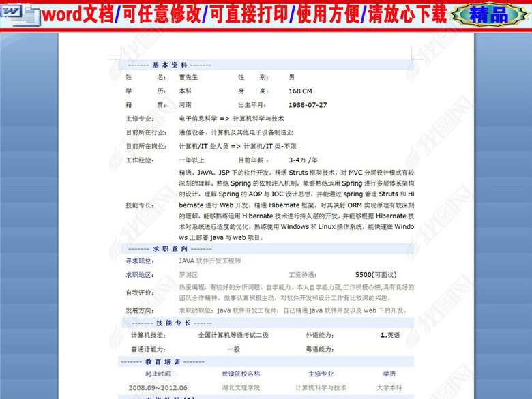Click the '计算机技能:' label
Image resolution: width=532 pixels, height=399 pixels.
[148, 335]
